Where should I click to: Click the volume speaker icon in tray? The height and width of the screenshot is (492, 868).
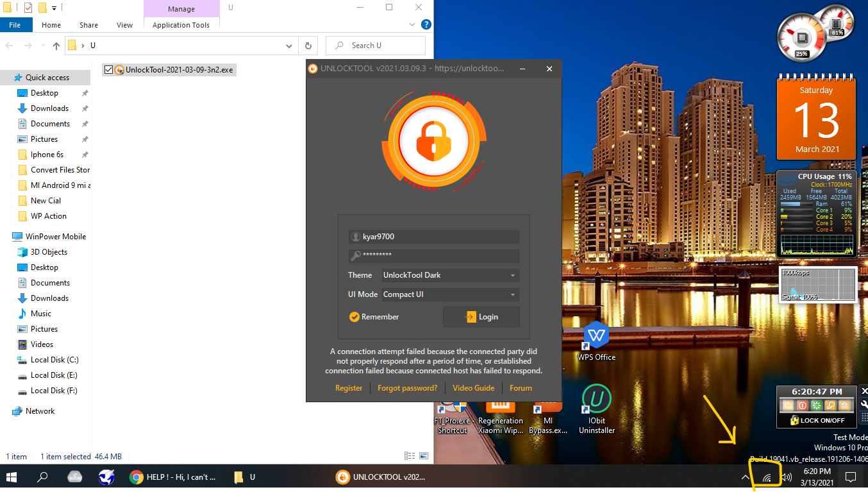pyautogui.click(x=787, y=477)
